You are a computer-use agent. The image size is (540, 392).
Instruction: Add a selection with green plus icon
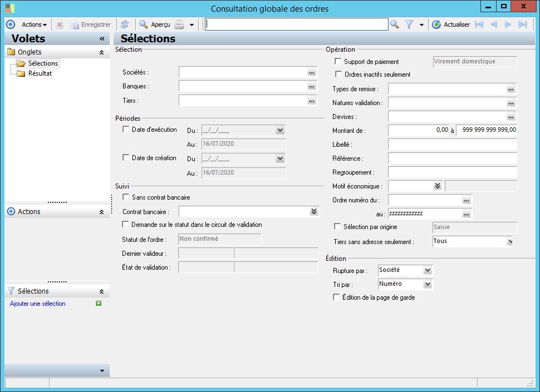pos(99,304)
